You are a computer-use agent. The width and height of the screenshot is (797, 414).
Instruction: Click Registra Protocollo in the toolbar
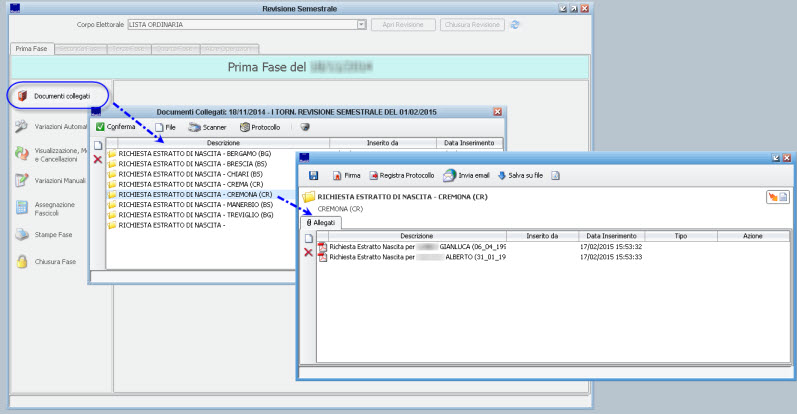click(401, 175)
